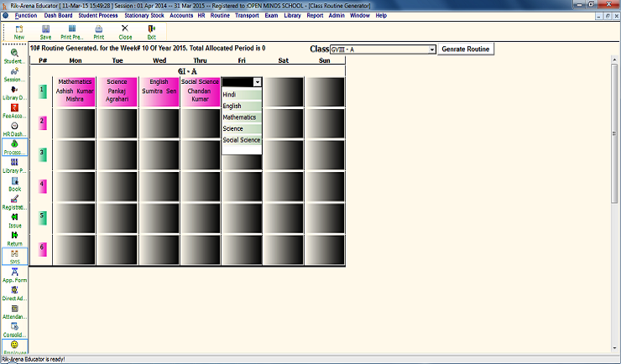The width and height of the screenshot is (621, 364).
Task: Select the Book icon in sidebar
Action: (14, 185)
